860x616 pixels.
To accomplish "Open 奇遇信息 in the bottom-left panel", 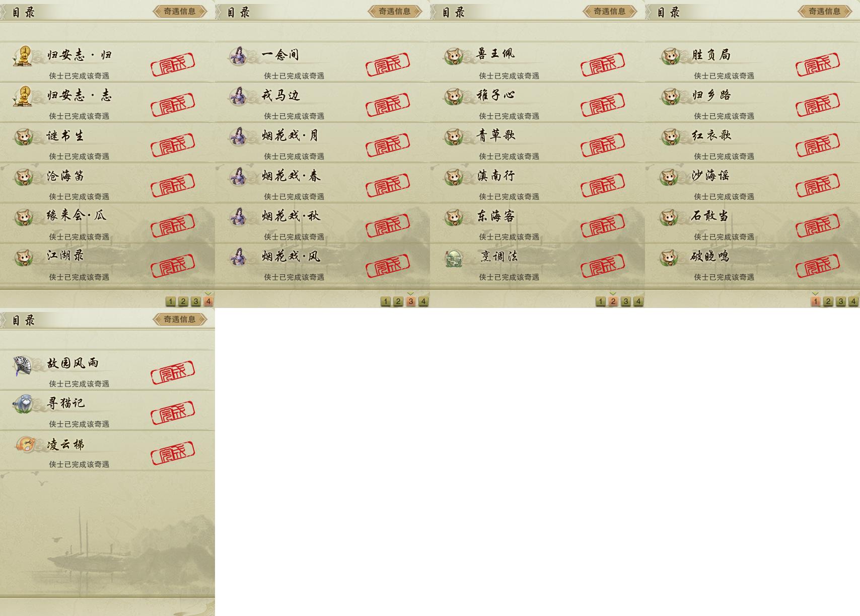I will point(180,319).
